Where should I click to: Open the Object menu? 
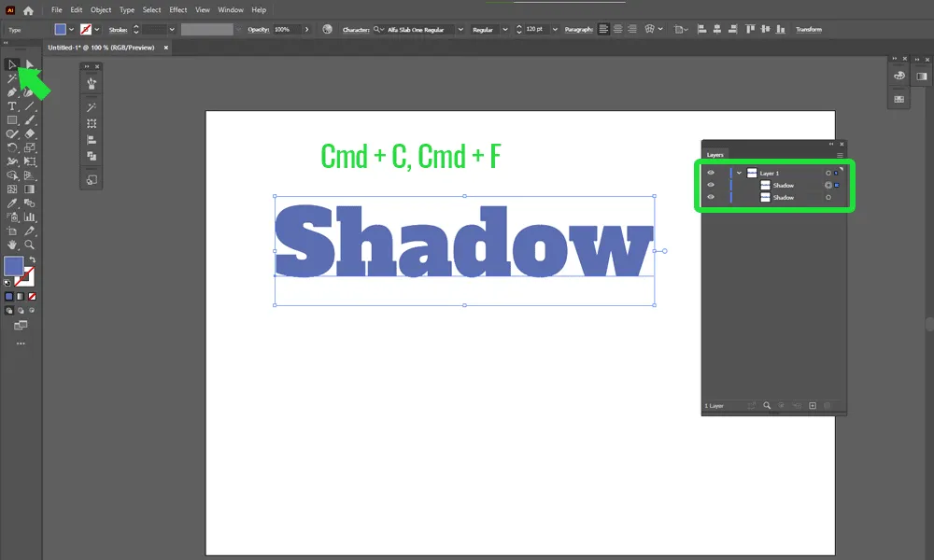(x=101, y=10)
